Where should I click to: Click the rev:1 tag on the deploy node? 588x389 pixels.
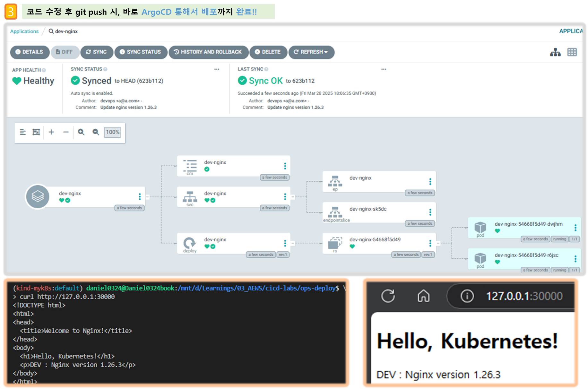click(283, 255)
